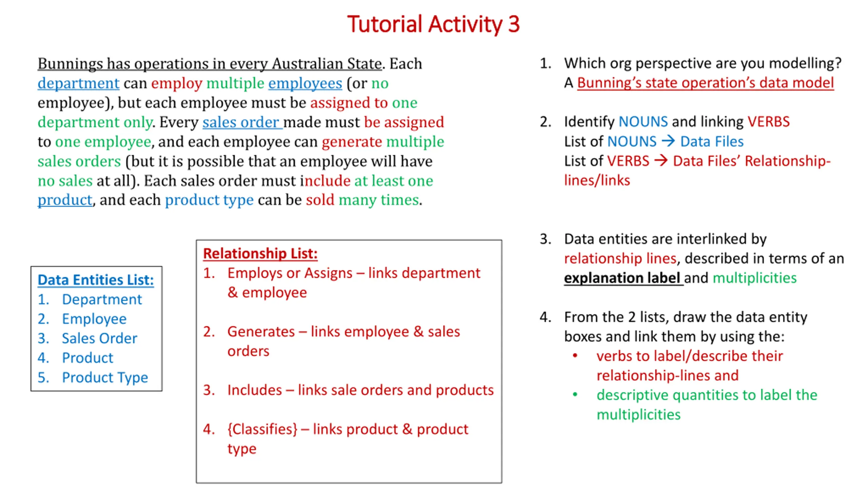Select 'Product' entry number 4 in entities list

tap(87, 358)
